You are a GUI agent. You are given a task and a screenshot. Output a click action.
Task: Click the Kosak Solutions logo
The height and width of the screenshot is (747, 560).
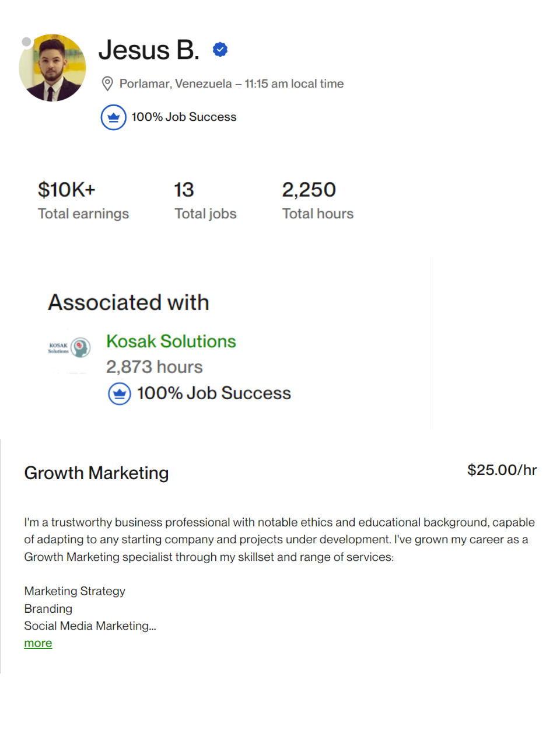[x=69, y=348]
